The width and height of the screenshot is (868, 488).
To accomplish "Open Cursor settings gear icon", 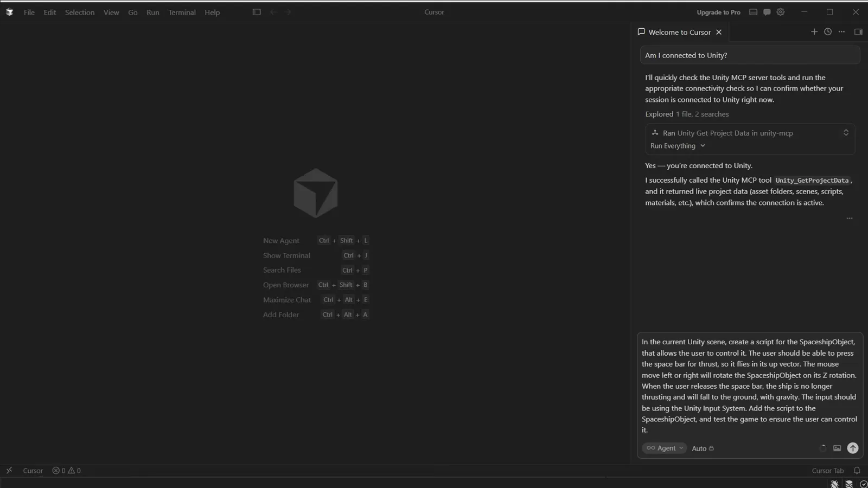I will 781,12.
